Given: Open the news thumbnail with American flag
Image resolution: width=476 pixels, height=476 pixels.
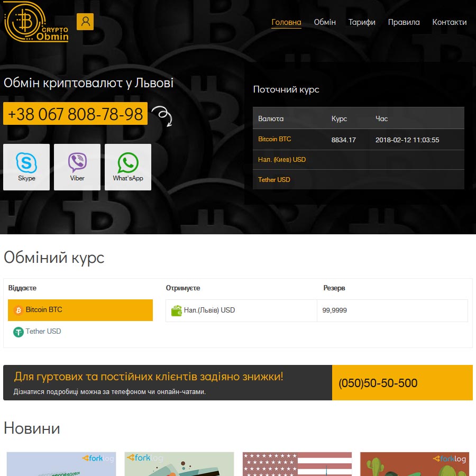Looking at the screenshot, I should coord(297,464).
